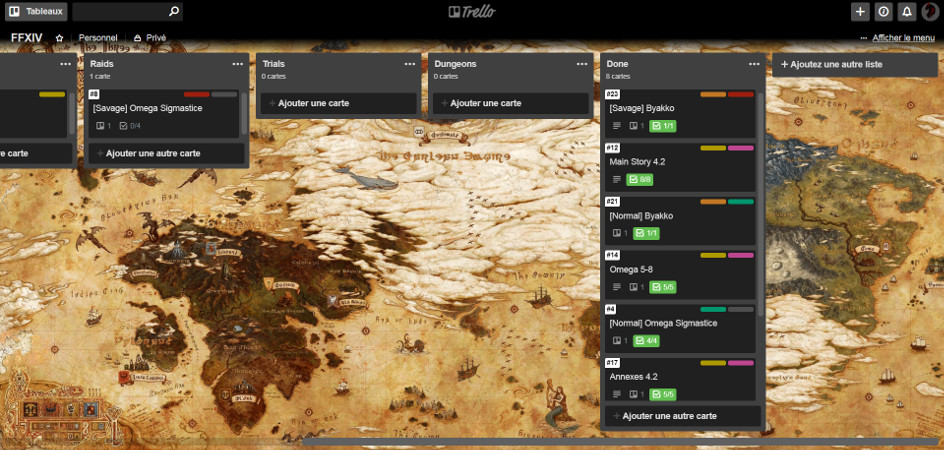Click the board's horizontal scrollbar

pos(623,442)
